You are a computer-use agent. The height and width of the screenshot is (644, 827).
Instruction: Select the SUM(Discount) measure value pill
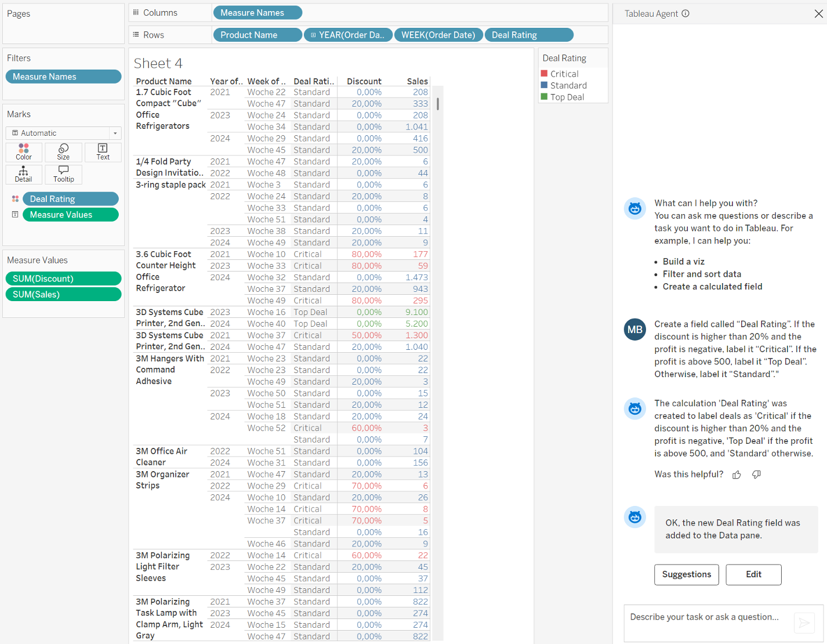63,278
